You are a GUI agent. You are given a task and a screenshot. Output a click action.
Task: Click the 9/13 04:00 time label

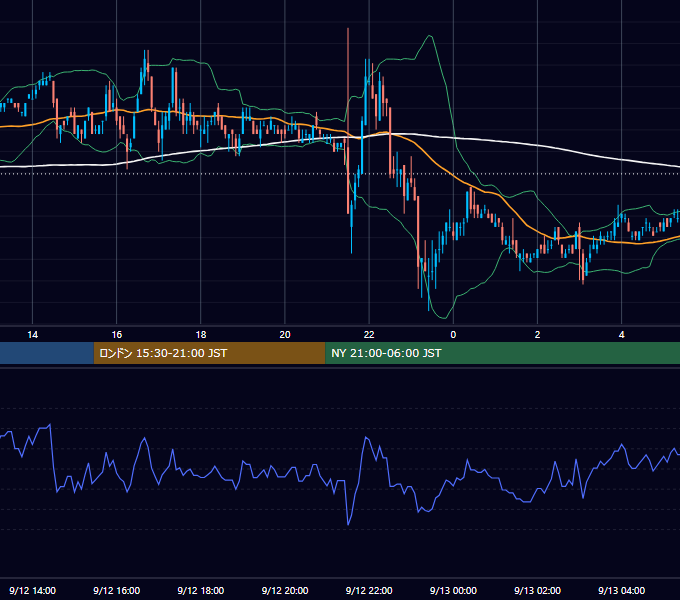[621, 590]
